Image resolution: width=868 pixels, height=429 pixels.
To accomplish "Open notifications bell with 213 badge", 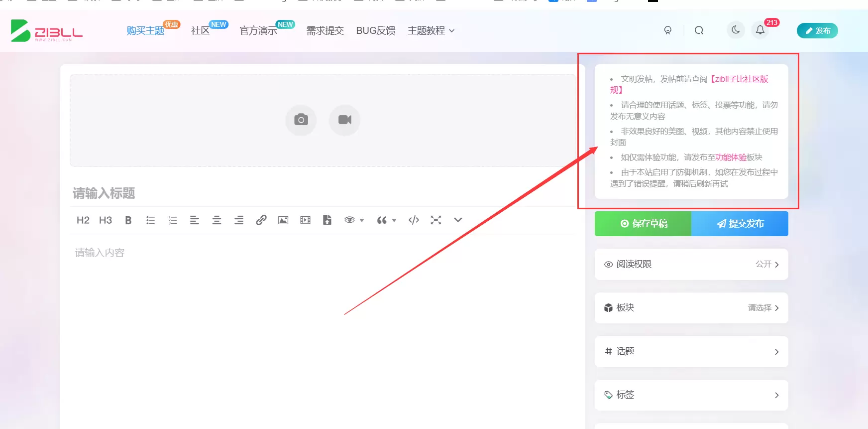I will click(760, 30).
